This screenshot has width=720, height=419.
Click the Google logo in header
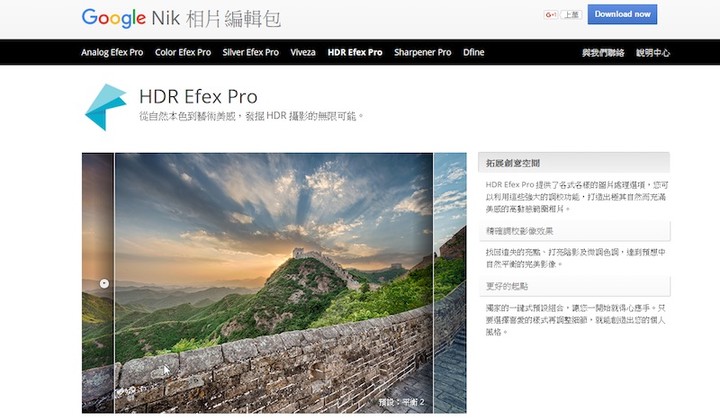pyautogui.click(x=113, y=18)
